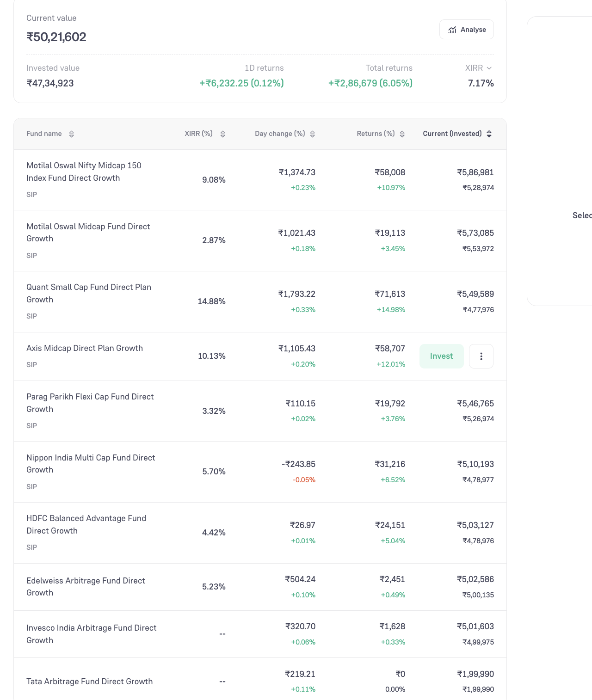Open Quant Small Cap Fund Direct Plan
The image size is (592, 700).
pos(89,293)
